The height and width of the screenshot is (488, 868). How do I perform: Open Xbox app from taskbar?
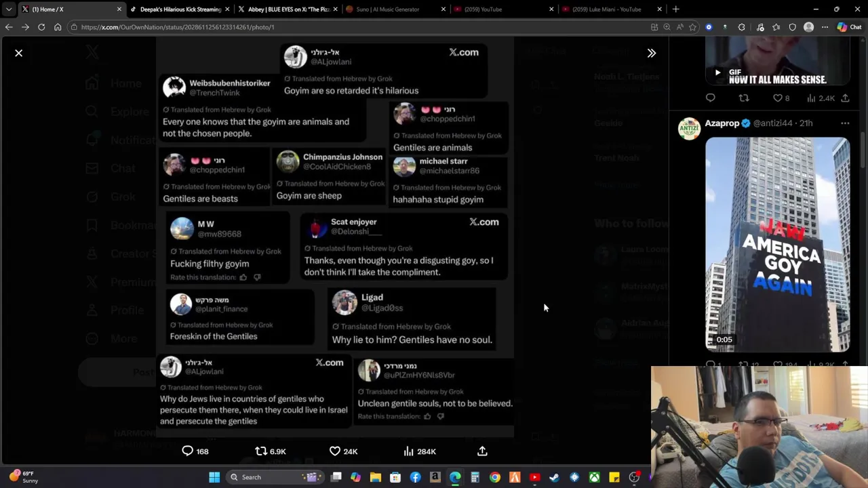click(x=594, y=477)
